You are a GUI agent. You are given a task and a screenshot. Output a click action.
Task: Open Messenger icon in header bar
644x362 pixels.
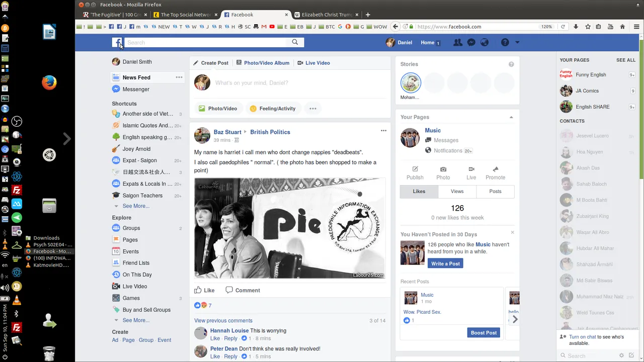471,43
